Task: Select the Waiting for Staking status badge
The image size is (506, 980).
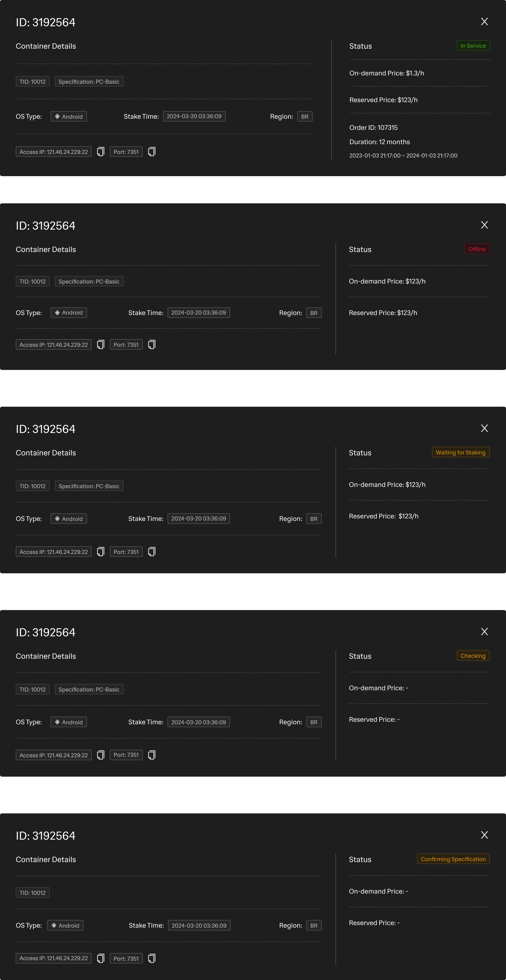Action: point(460,452)
